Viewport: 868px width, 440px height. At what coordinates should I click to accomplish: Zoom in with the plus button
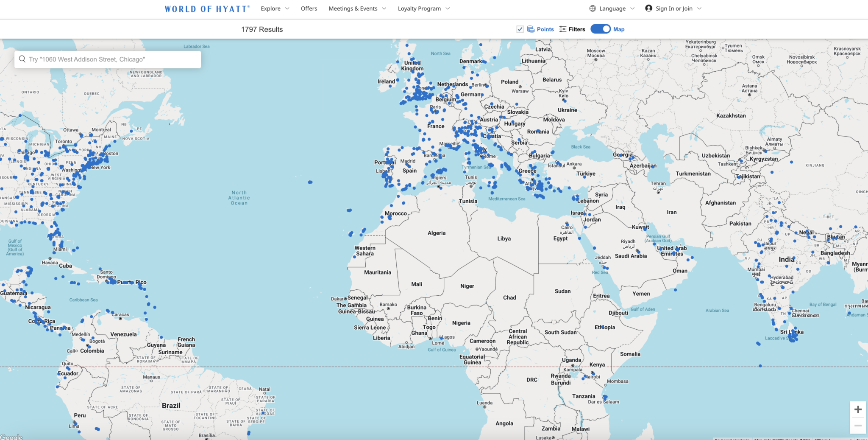coord(858,409)
